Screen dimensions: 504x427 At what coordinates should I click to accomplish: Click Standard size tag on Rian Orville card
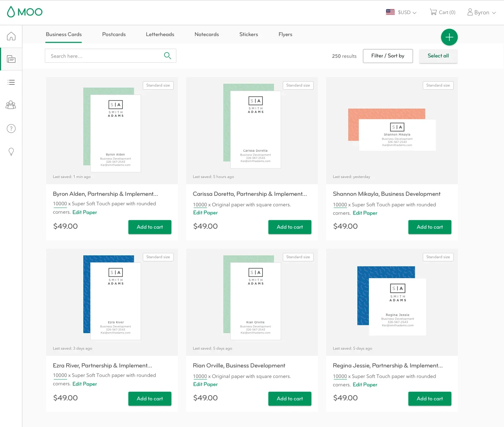298,257
